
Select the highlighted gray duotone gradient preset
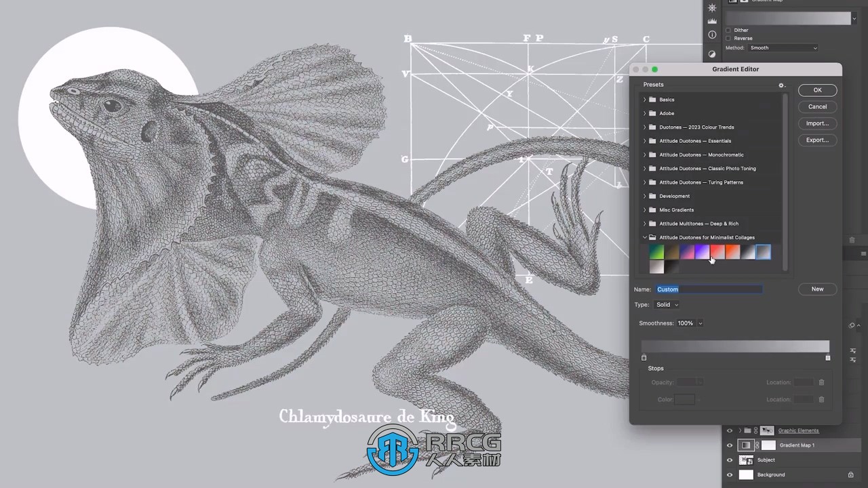pos(763,252)
